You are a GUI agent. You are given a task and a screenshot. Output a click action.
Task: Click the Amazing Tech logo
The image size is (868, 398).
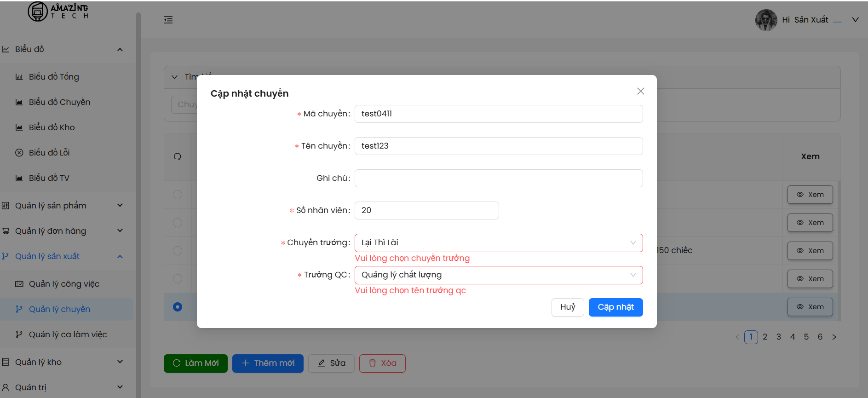click(x=58, y=12)
